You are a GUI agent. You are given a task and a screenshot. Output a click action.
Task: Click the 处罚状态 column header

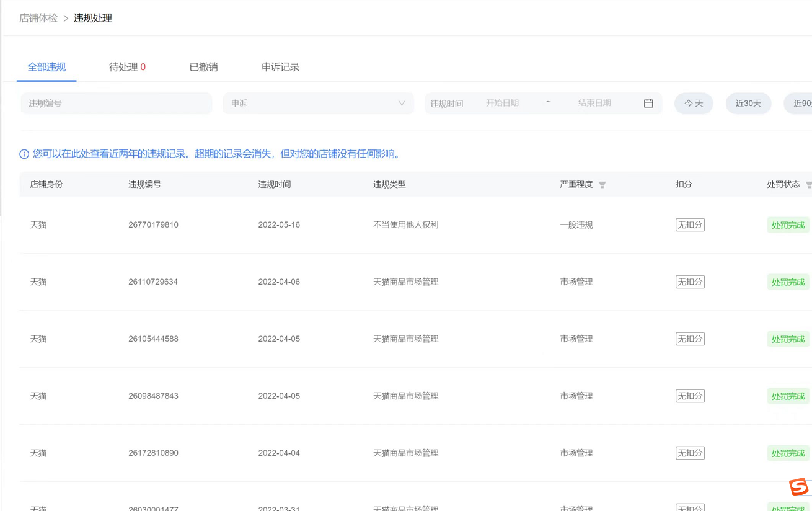pyautogui.click(x=783, y=185)
